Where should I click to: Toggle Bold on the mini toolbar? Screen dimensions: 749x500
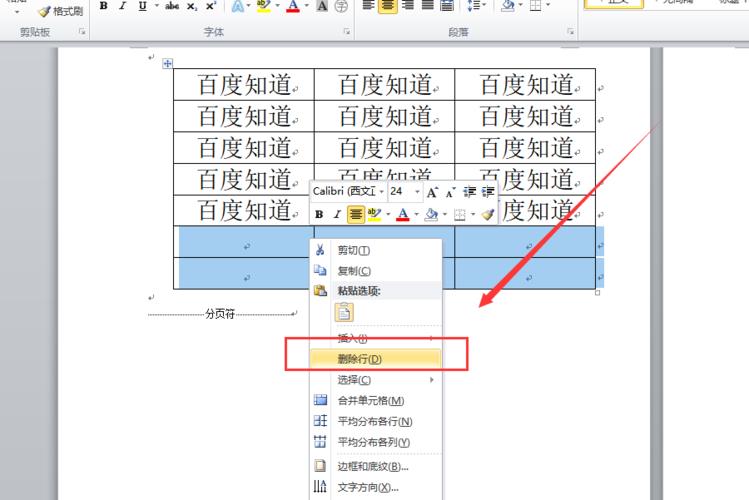click(x=319, y=214)
